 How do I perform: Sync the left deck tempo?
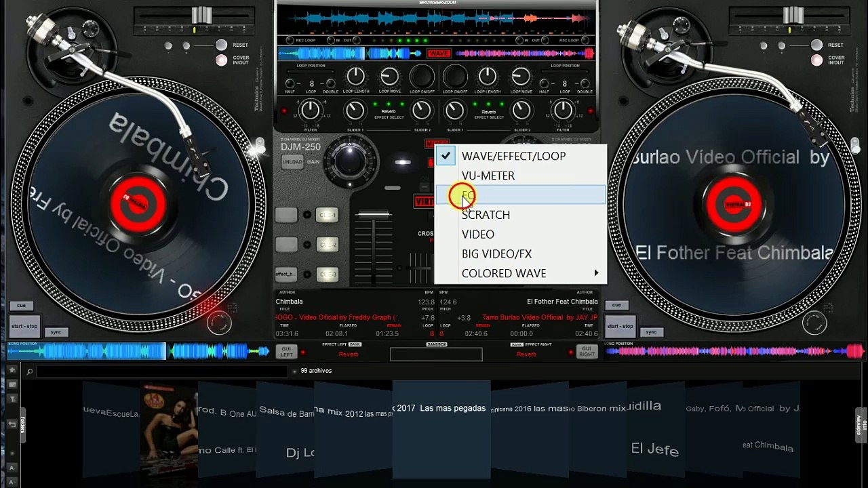(x=56, y=332)
